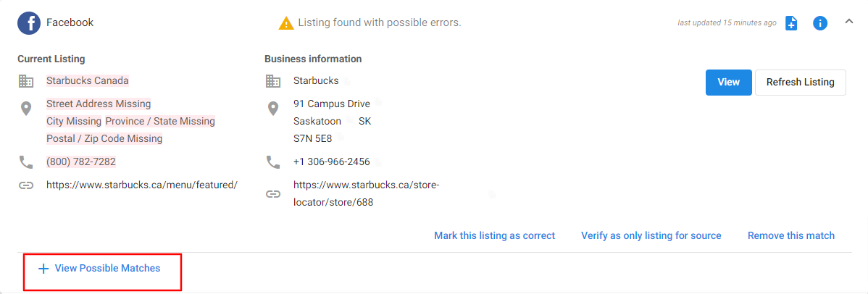The width and height of the screenshot is (868, 294).
Task: Click the (800) 782-7282 phone number
Action: 81,161
